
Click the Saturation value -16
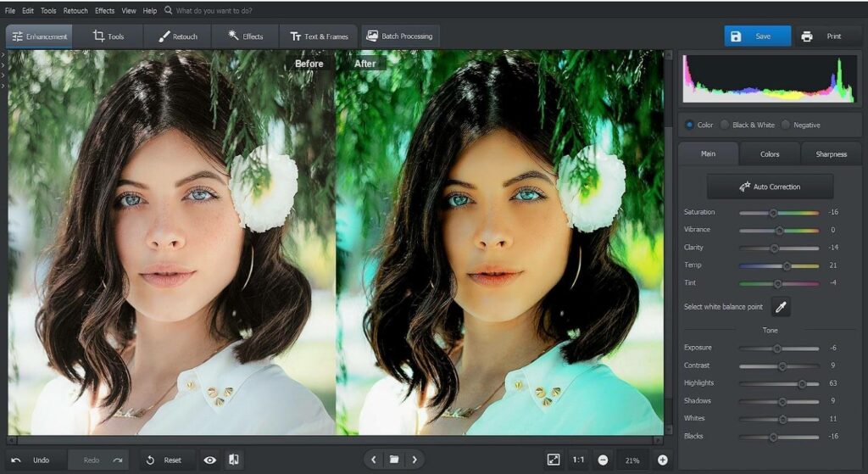coord(833,212)
